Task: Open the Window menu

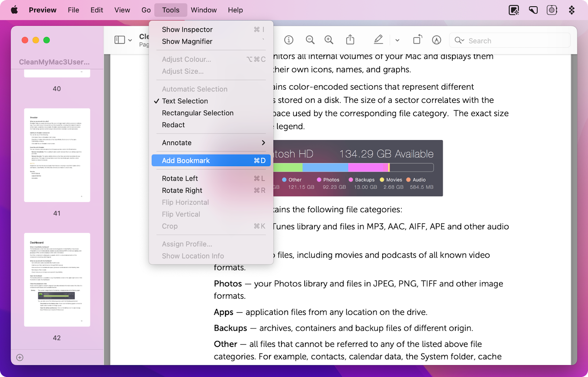Action: click(204, 10)
